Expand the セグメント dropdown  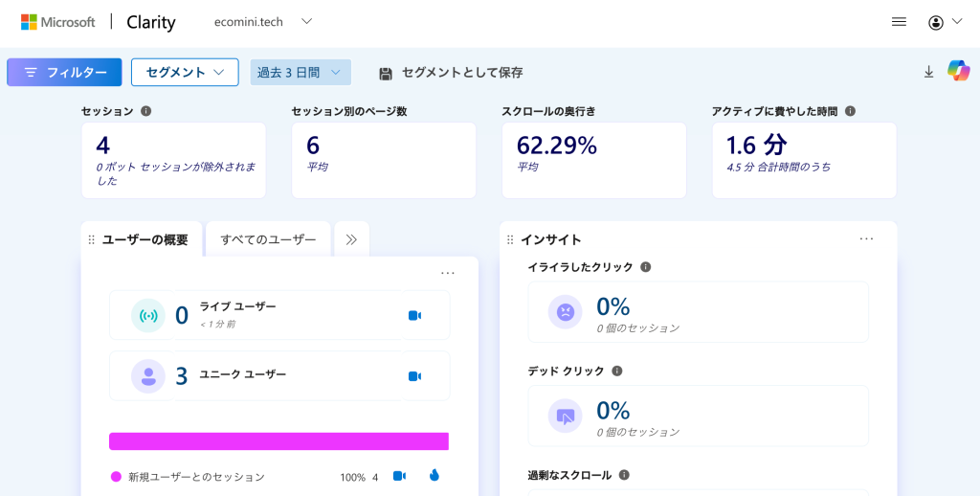coord(185,72)
